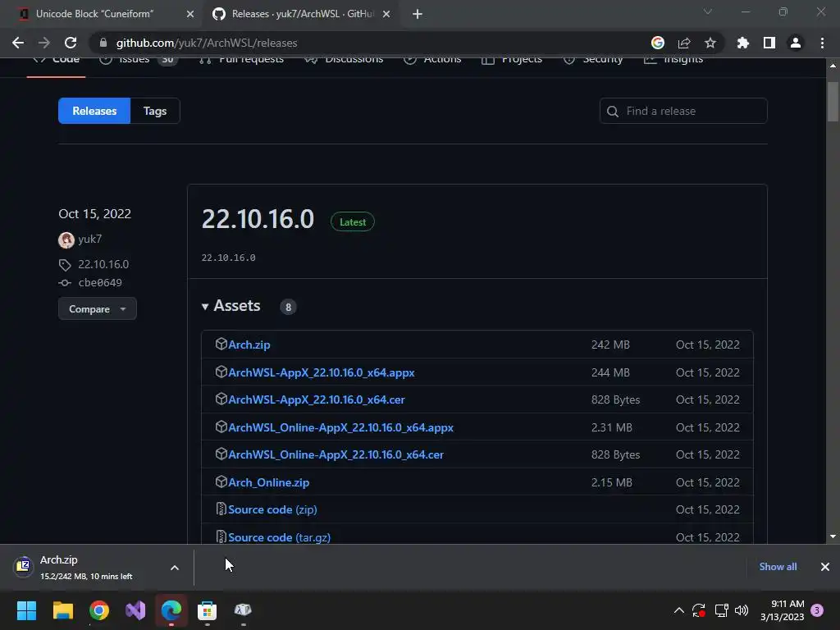Image resolution: width=840 pixels, height=630 pixels.
Task: Download Arch_Online.zip asset
Action: 268,482
